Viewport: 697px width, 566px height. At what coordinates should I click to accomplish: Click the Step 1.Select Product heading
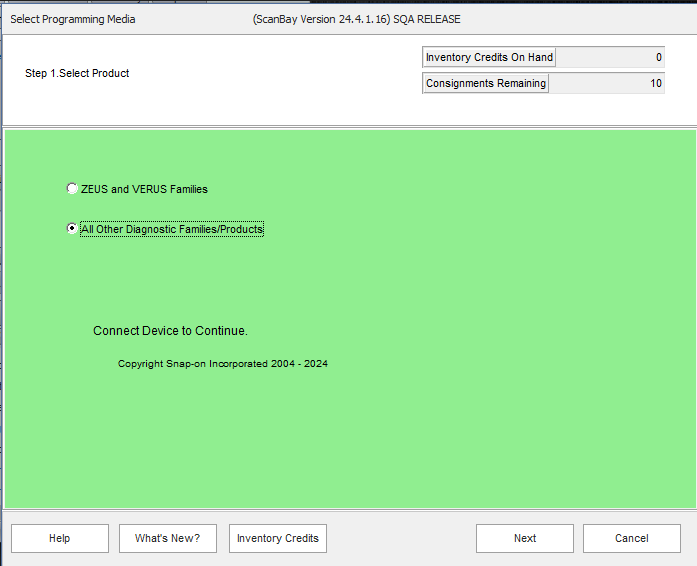click(77, 73)
